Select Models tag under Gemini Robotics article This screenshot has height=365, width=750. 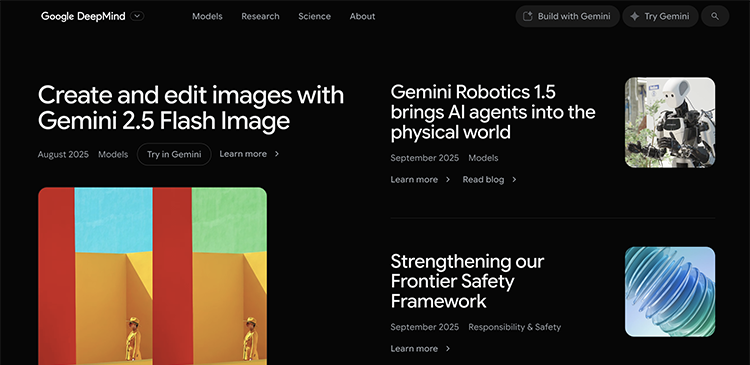click(483, 158)
